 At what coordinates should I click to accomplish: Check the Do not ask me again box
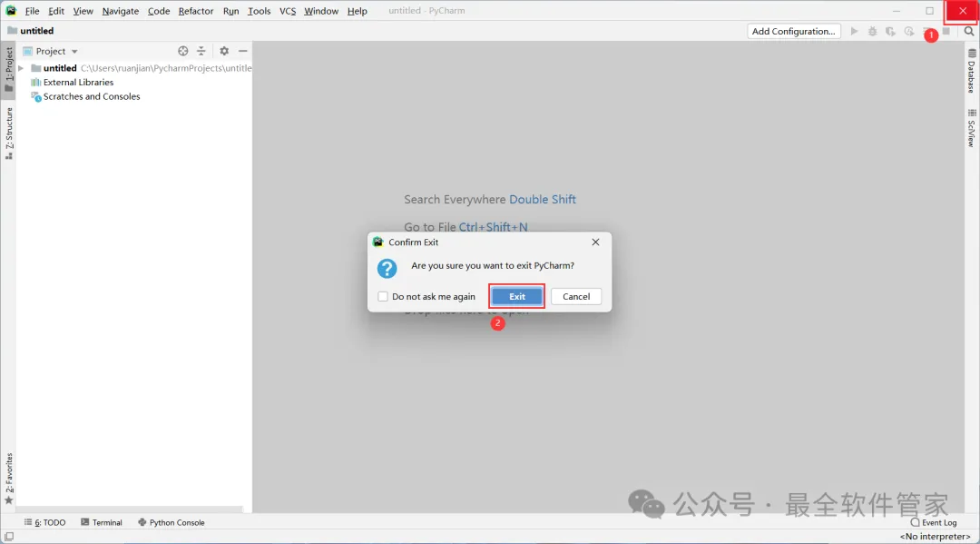click(x=383, y=296)
